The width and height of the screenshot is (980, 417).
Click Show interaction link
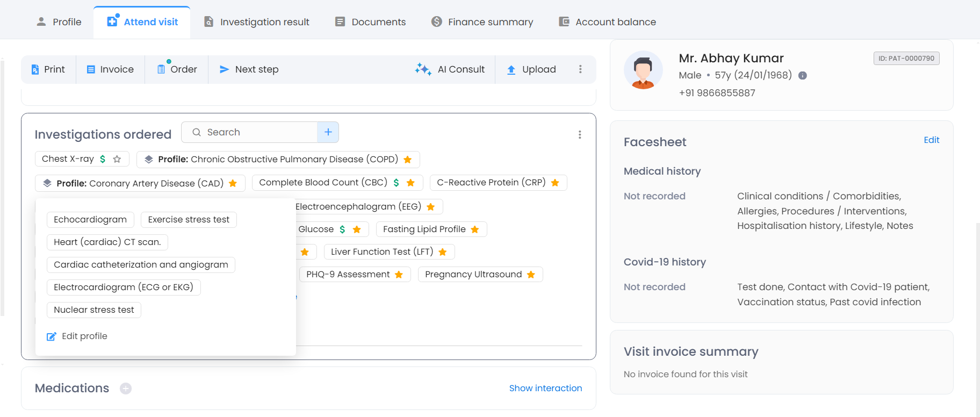pos(545,388)
